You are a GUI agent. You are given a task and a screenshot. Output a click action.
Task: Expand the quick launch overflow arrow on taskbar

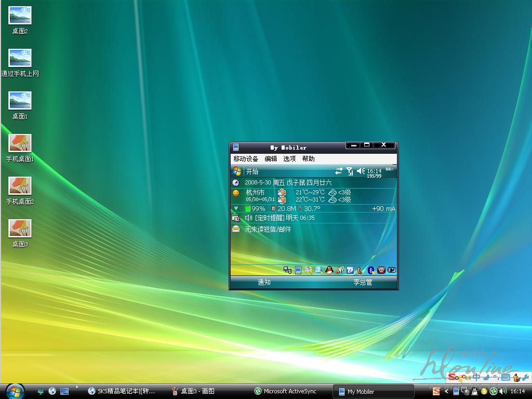[77, 387]
